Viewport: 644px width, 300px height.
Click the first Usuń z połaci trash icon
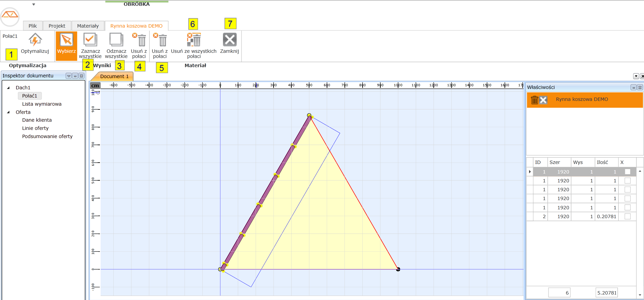point(139,40)
